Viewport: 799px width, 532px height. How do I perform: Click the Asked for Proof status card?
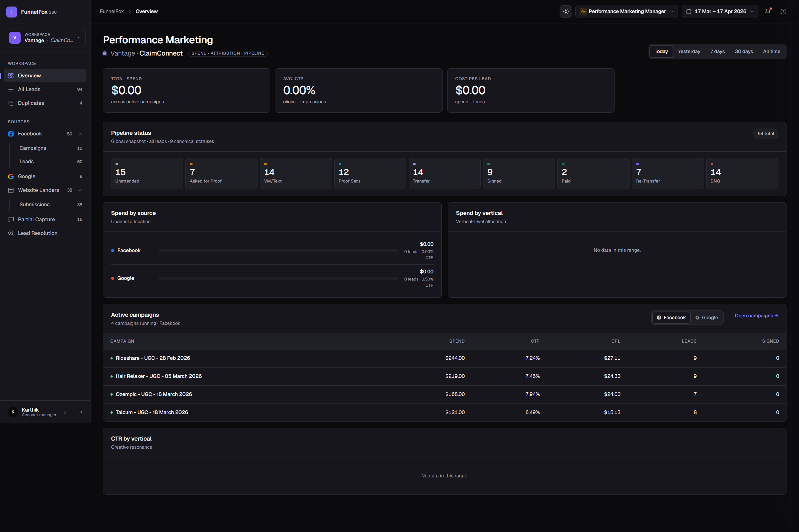pos(221,174)
